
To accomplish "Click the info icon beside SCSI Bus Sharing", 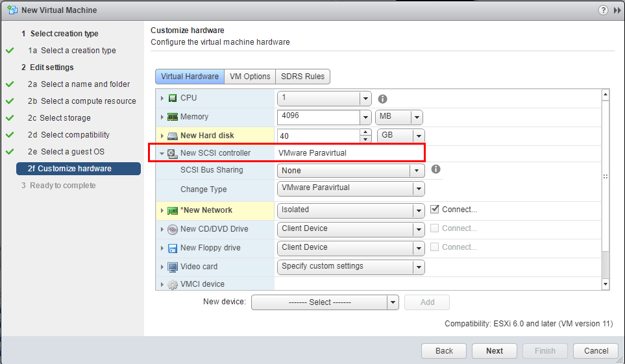I will (436, 169).
